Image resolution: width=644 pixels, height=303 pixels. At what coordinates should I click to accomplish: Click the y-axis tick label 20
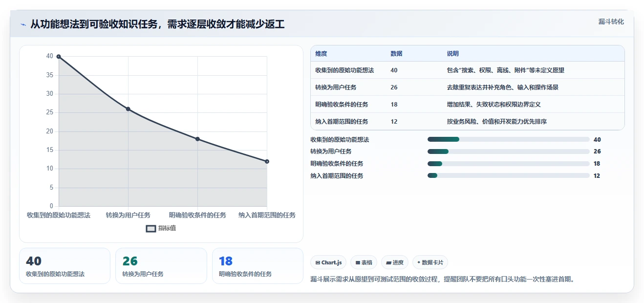50,131
